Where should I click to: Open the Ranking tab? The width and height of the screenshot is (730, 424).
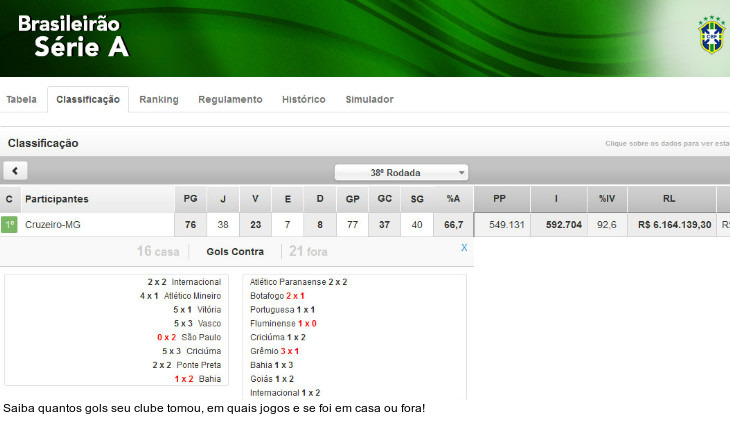(159, 100)
